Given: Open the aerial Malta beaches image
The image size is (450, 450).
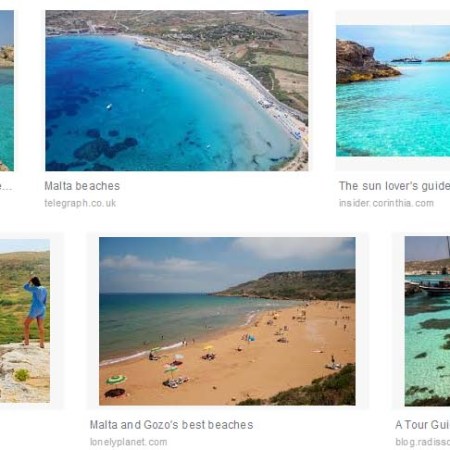Looking at the screenshot, I should click(x=177, y=90).
